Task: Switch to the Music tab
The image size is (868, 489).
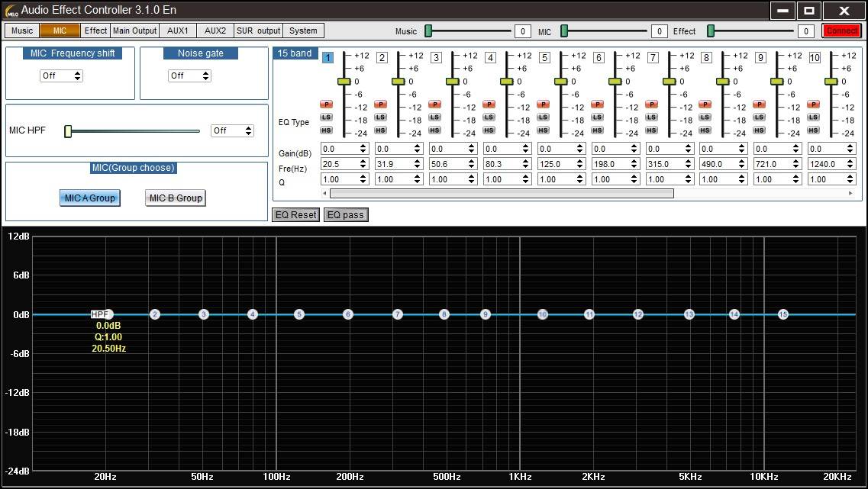Action: pyautogui.click(x=22, y=31)
